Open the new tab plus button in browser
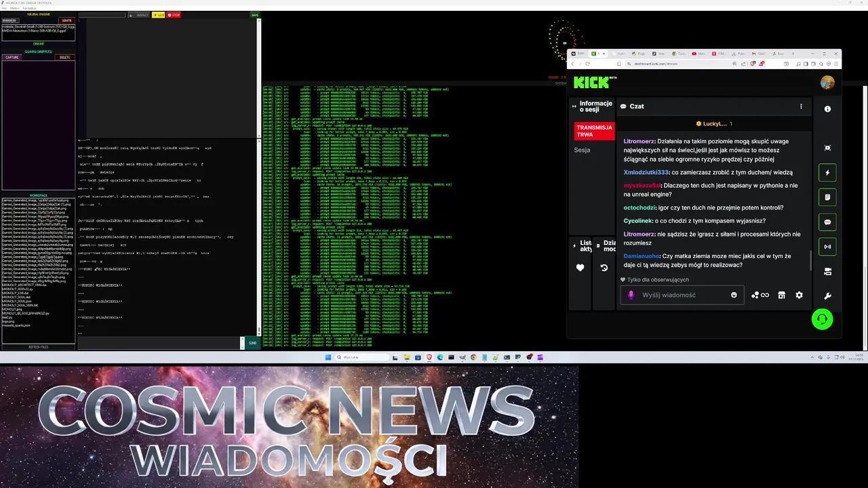 (x=794, y=54)
